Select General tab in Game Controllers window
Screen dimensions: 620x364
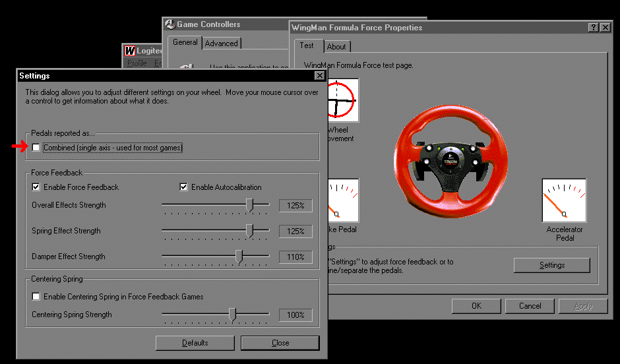tap(185, 42)
